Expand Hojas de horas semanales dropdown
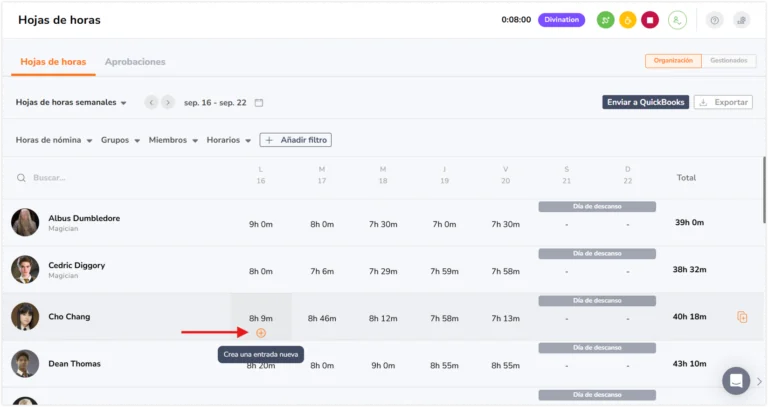768x407 pixels. pos(71,102)
